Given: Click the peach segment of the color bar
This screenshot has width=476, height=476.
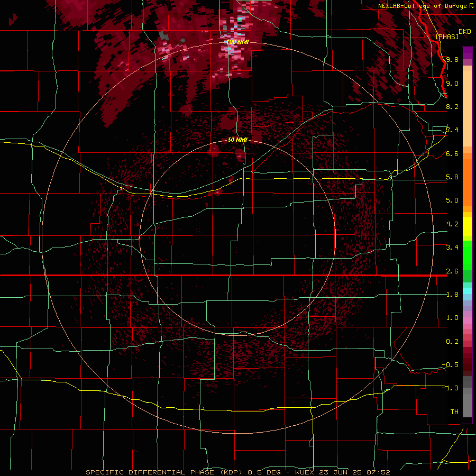Looking at the screenshot, I should click(x=467, y=108).
